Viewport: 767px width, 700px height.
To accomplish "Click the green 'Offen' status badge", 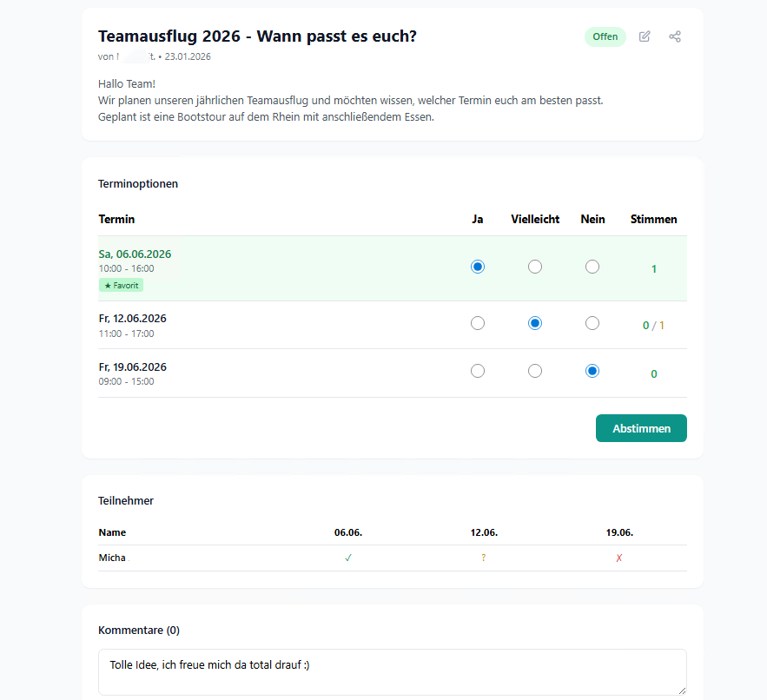I will tap(605, 36).
